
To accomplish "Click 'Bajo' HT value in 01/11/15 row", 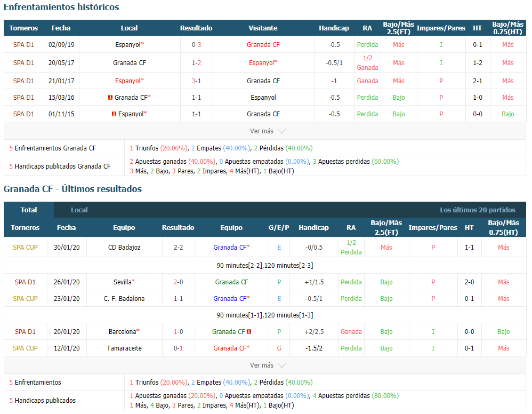I will [x=508, y=114].
